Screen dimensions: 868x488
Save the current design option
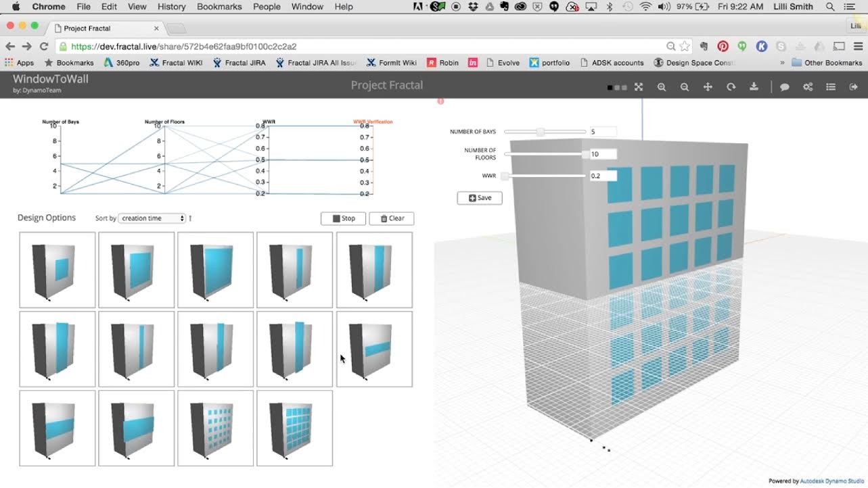[x=480, y=198]
